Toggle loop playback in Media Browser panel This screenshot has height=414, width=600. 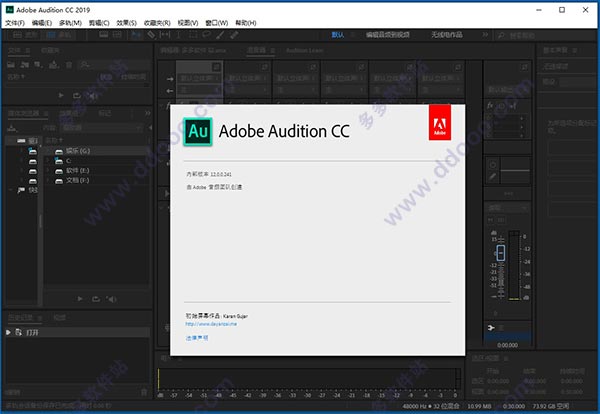[x=96, y=299]
